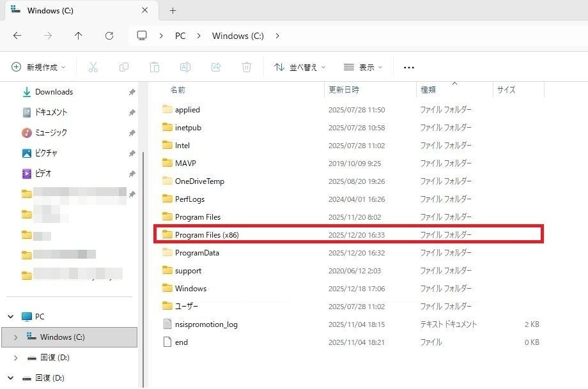Open the 並べ替え sort dropdown
Viewport: 588px width, 389px height.
click(x=300, y=67)
